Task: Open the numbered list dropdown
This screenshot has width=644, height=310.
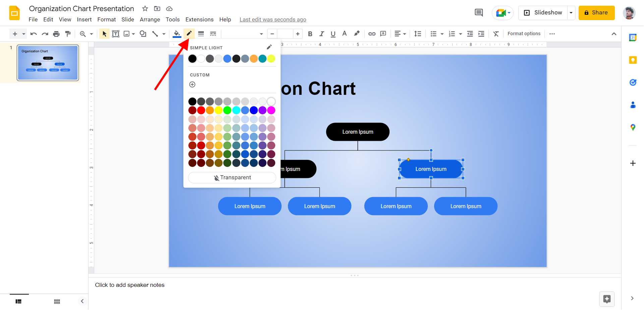Action: [460, 34]
